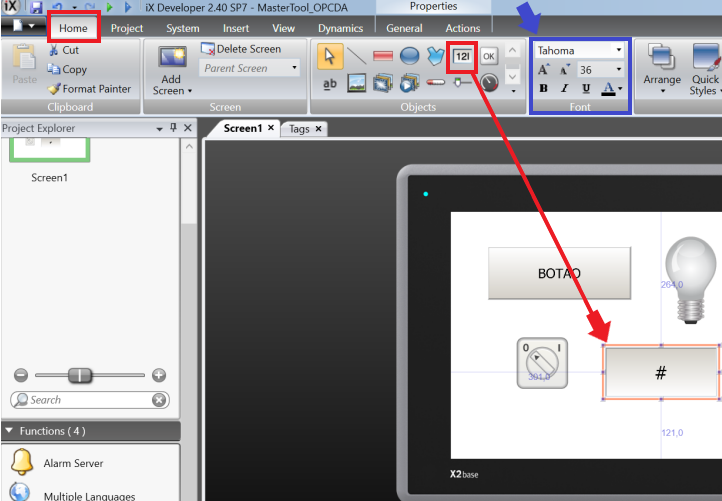722x501 pixels.
Task: Choose the Line drawing tool
Action: 356,57
